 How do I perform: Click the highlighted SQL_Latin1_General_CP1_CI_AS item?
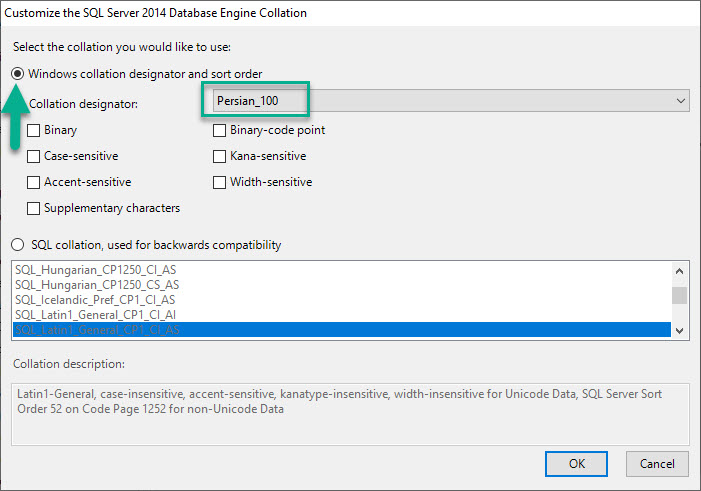pyautogui.click(x=96, y=330)
